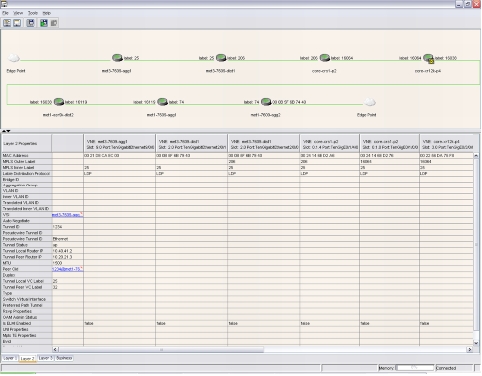Select the core-cr12k-p4 router with yellow badge
The height and width of the screenshot is (376, 482).
(x=429, y=58)
